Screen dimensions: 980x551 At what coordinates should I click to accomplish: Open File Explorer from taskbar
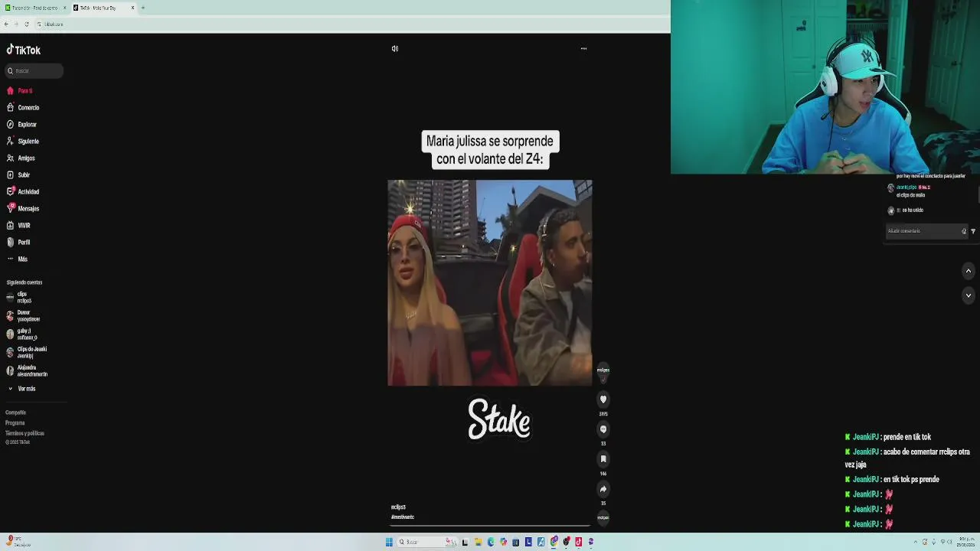478,542
